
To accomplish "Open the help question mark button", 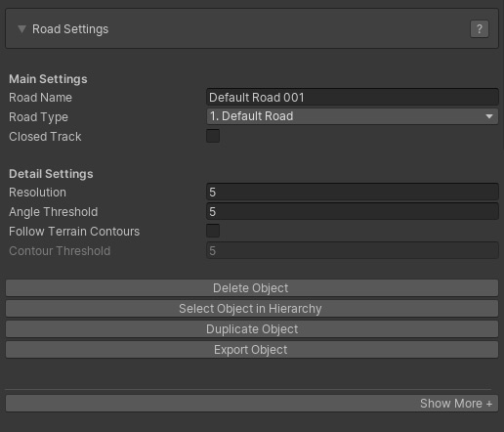I will (480, 29).
